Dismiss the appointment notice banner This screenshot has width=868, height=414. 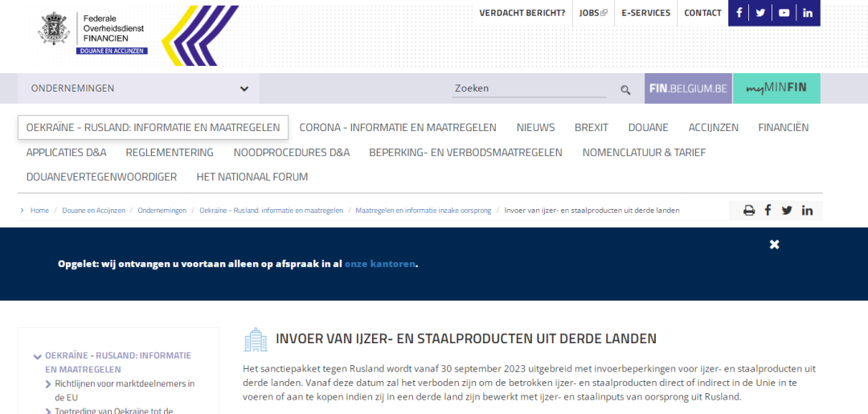(x=774, y=244)
